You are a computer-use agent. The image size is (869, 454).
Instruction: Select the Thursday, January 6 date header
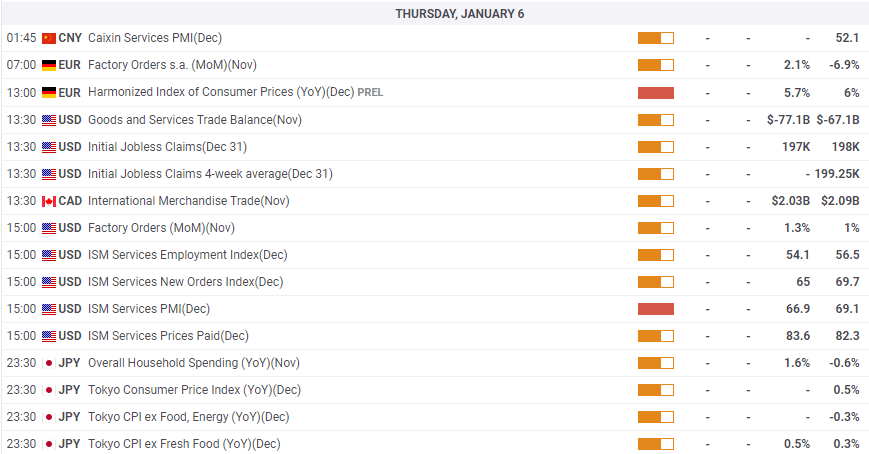click(x=459, y=14)
